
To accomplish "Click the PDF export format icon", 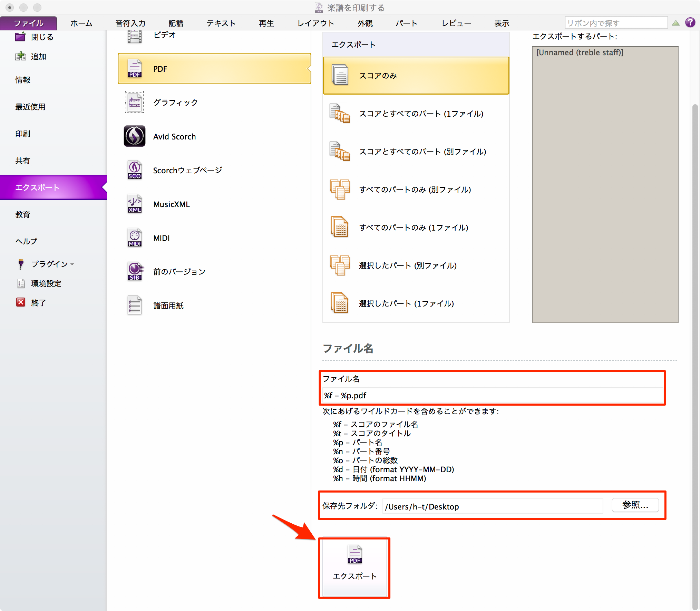I will coord(135,68).
